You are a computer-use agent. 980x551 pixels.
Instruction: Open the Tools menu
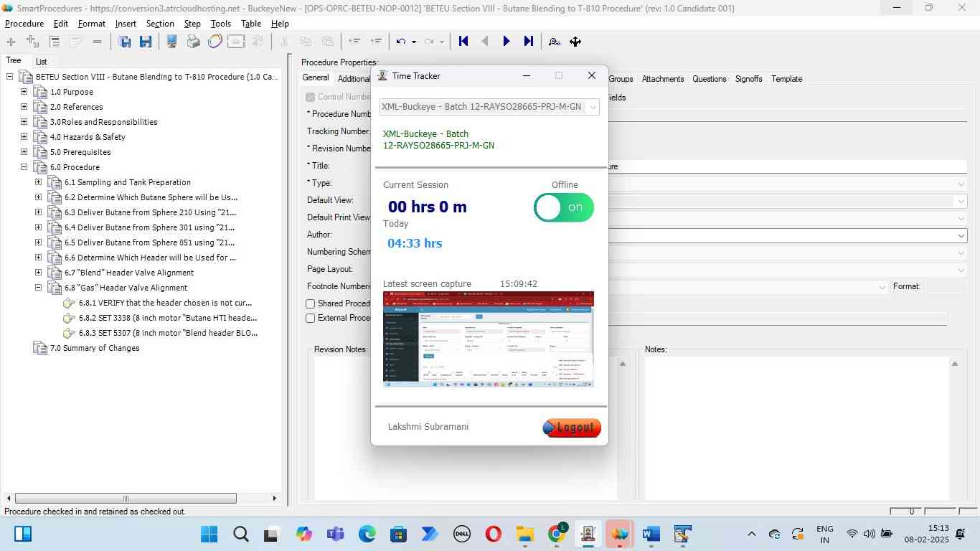(x=221, y=24)
